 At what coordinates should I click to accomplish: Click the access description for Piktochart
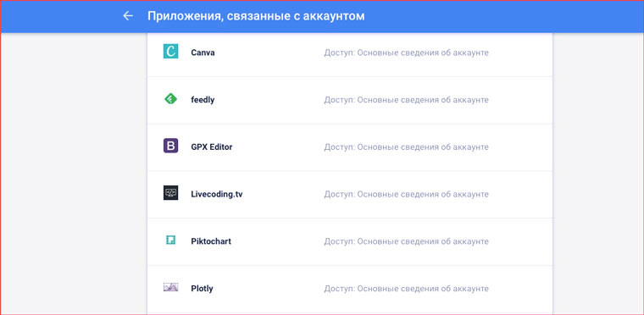[x=406, y=241]
